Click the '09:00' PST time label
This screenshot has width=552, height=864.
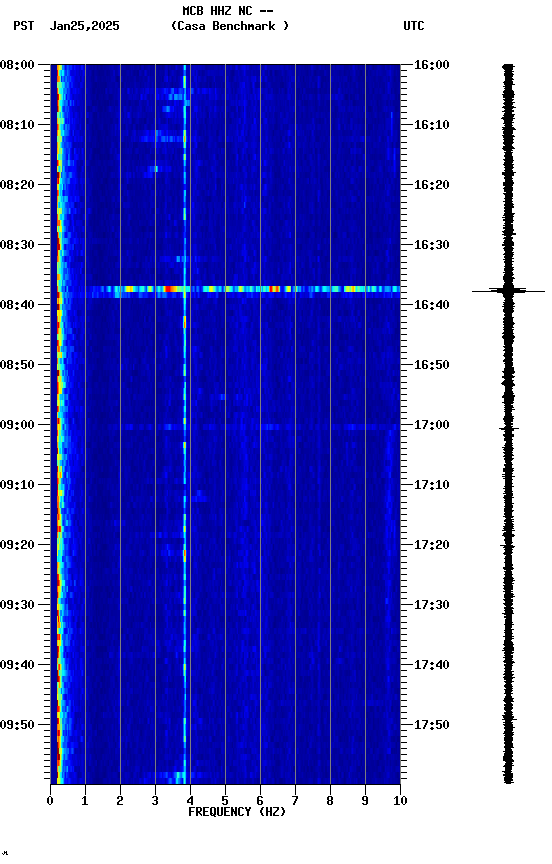tap(17, 425)
